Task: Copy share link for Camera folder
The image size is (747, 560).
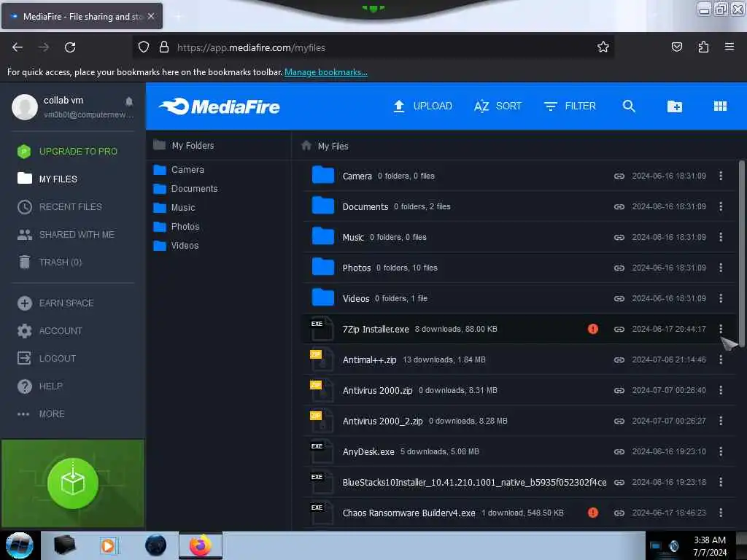Action: tap(619, 176)
